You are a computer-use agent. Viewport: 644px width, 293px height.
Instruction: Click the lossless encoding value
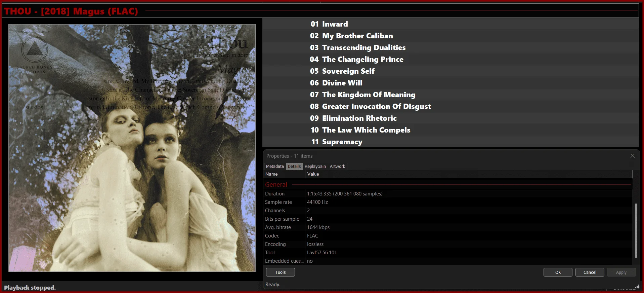click(x=315, y=244)
